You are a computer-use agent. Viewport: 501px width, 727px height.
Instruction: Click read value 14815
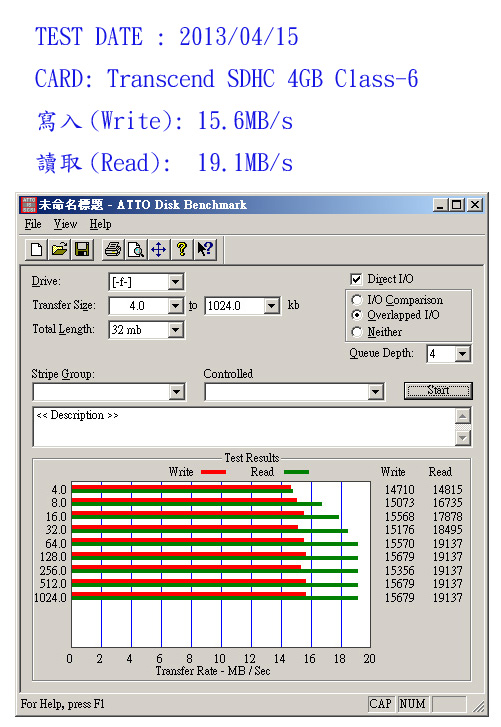coord(448,490)
